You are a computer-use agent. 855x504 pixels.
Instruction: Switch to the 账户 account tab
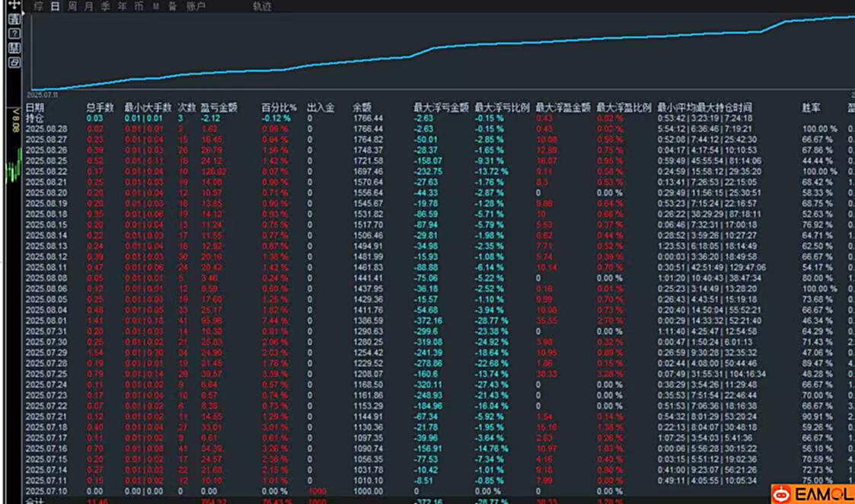click(195, 7)
